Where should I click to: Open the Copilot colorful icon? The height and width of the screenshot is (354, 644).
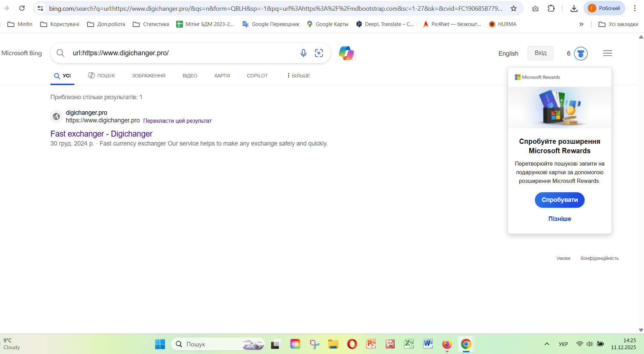[346, 53]
